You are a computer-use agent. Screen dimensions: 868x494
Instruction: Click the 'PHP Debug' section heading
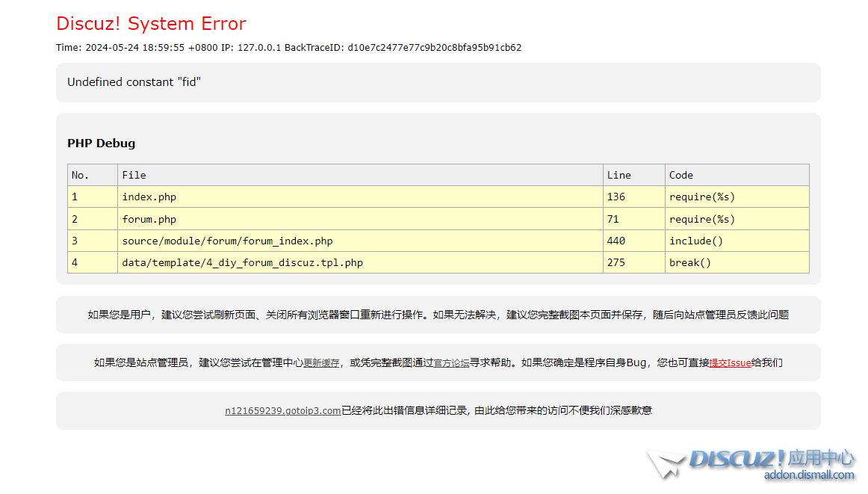[x=102, y=143]
